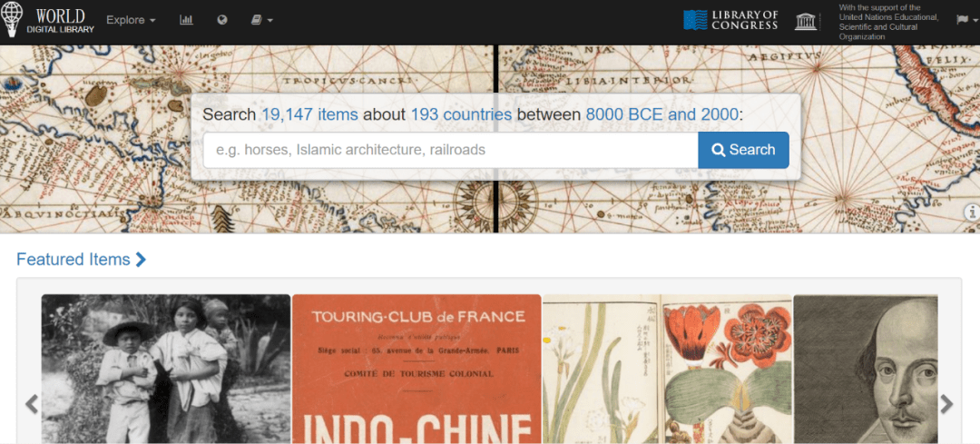This screenshot has width=980, height=444.
Task: Open the Indo-Chine Touring-Club poster thumbnail
Action: coord(416,369)
